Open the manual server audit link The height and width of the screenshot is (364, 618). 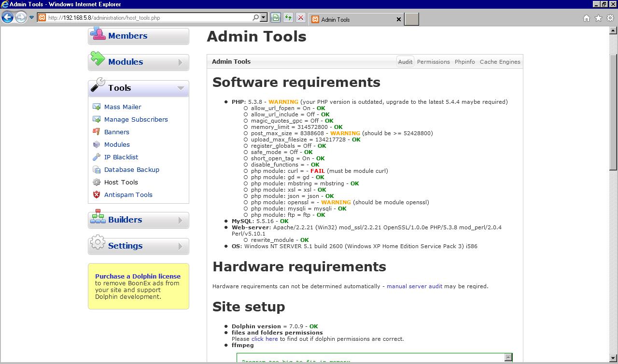(414, 286)
